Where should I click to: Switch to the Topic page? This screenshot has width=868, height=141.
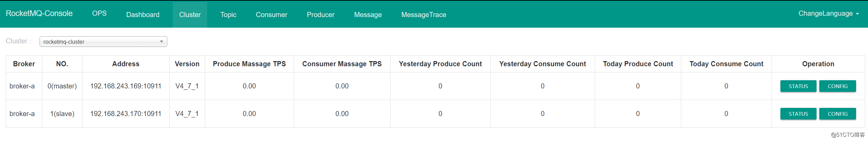pyautogui.click(x=228, y=15)
